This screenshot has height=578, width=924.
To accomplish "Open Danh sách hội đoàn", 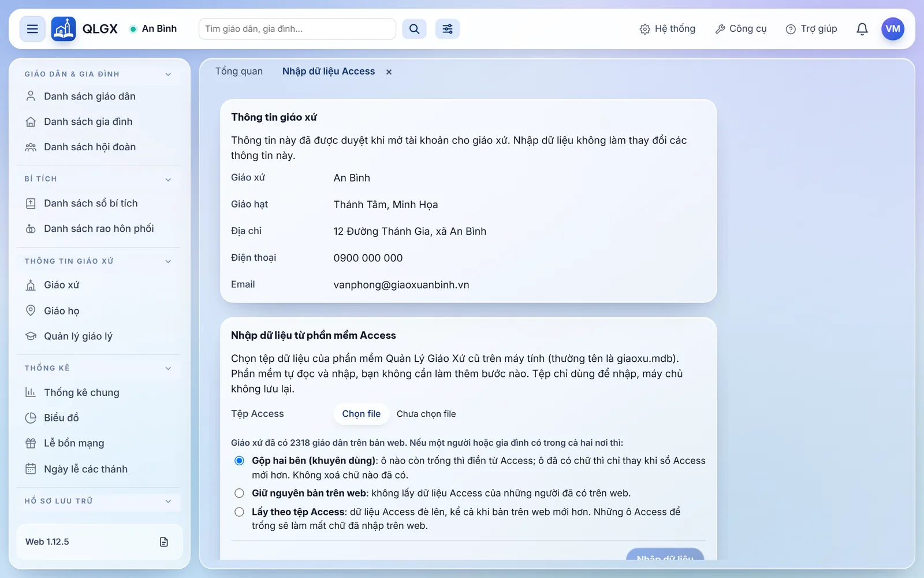I will [x=99, y=147].
